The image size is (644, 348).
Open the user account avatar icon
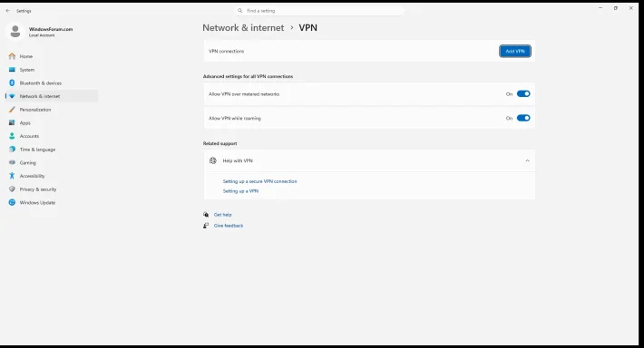point(15,32)
